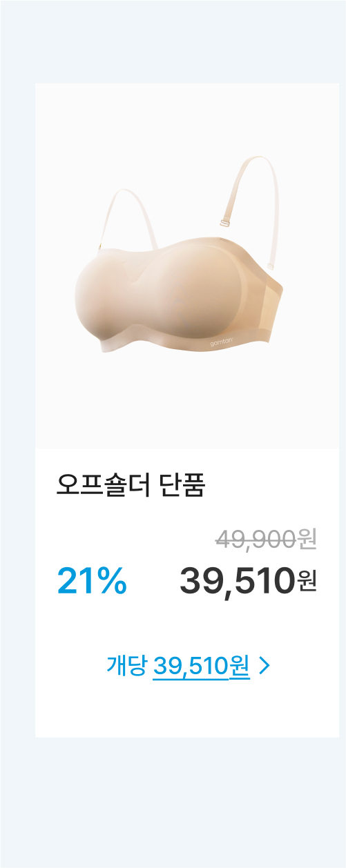Click the 21% discount rate label
The width and height of the screenshot is (346, 868).
click(92, 580)
